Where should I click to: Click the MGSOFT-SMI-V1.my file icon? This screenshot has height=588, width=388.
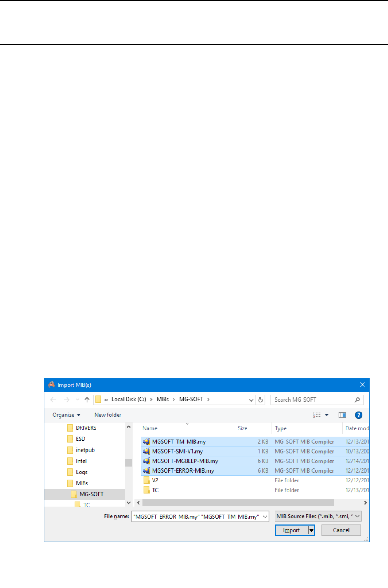(x=146, y=452)
